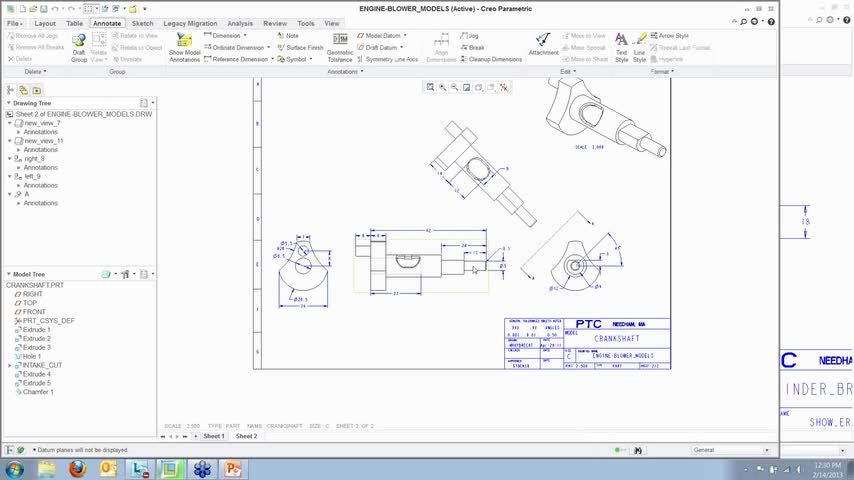Collapse the new_view_7 tree node
The image size is (854, 480).
[10, 124]
